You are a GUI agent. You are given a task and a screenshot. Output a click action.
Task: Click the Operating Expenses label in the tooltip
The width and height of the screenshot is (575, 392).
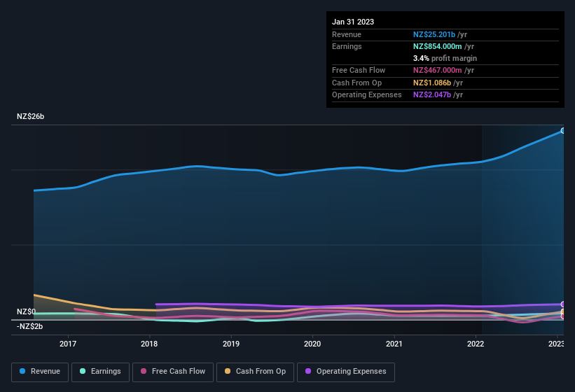367,95
